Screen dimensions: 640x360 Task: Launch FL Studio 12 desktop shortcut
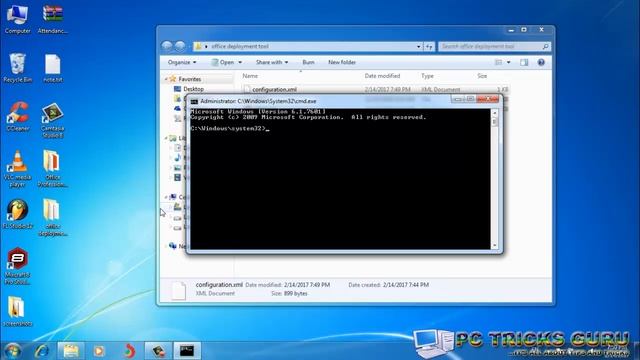pos(17,215)
